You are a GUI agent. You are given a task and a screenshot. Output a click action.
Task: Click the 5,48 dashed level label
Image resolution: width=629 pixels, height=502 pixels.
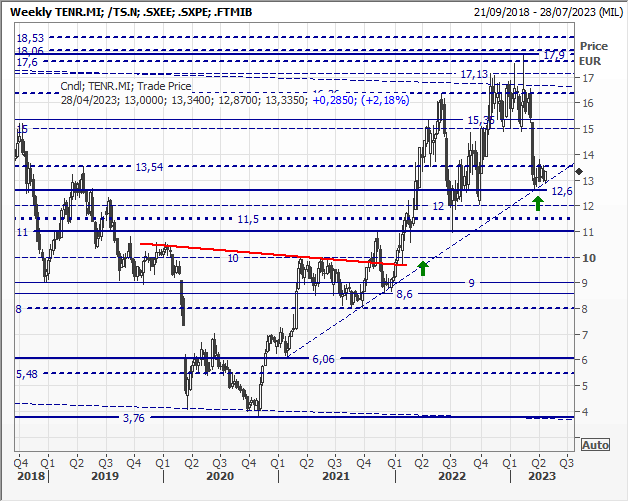tap(27, 374)
